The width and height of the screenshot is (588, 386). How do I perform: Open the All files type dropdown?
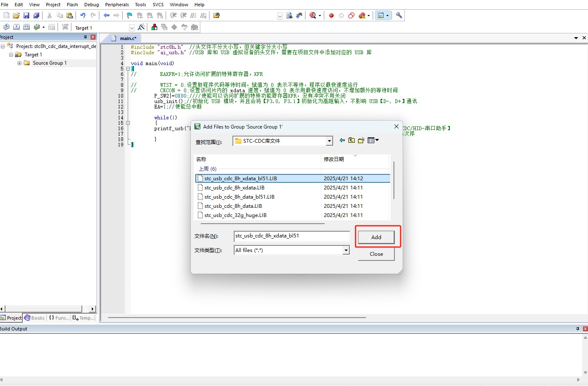pos(346,250)
